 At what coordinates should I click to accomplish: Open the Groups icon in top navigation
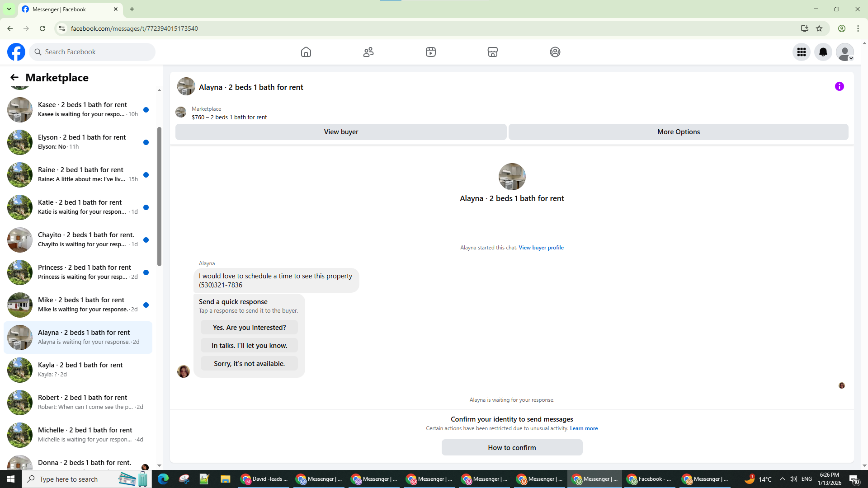click(555, 52)
